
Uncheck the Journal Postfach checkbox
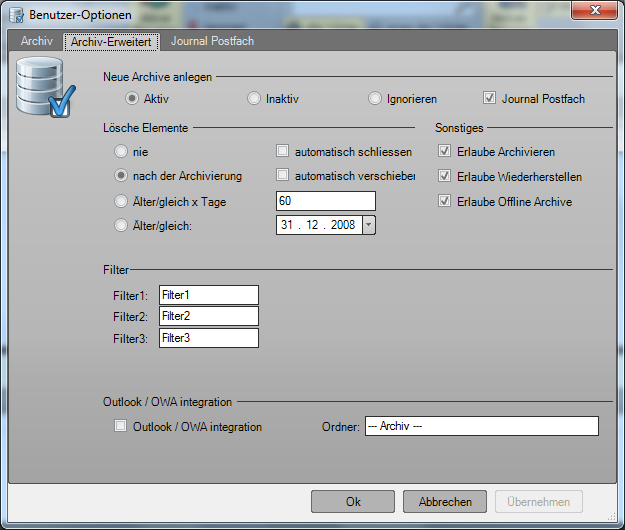(x=489, y=99)
